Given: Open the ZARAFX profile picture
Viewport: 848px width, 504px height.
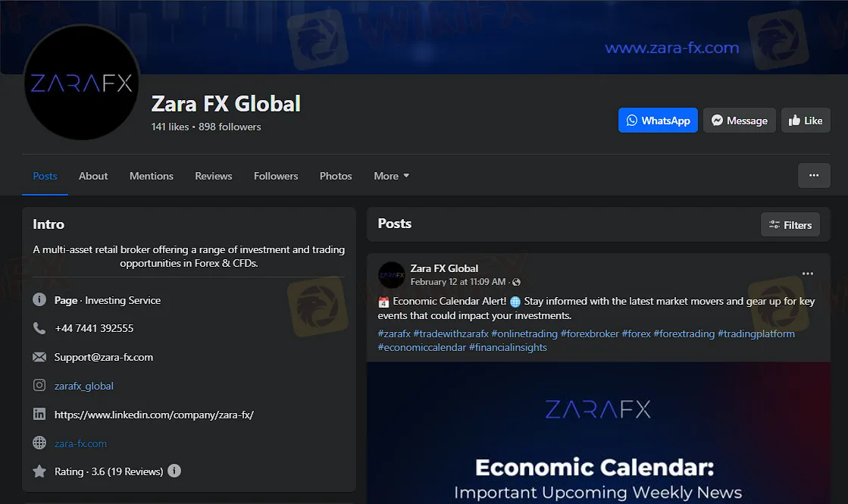Looking at the screenshot, I should pyautogui.click(x=82, y=82).
